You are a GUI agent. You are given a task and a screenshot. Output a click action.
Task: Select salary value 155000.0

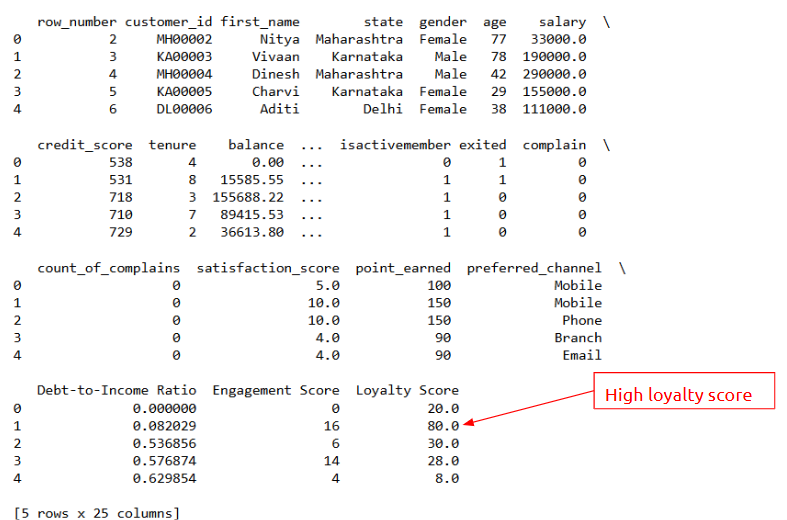(554, 92)
